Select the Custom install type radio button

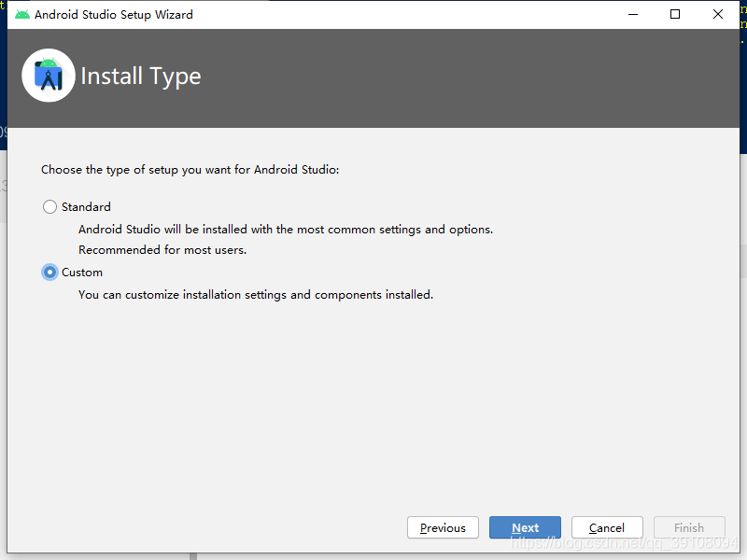[49, 273]
